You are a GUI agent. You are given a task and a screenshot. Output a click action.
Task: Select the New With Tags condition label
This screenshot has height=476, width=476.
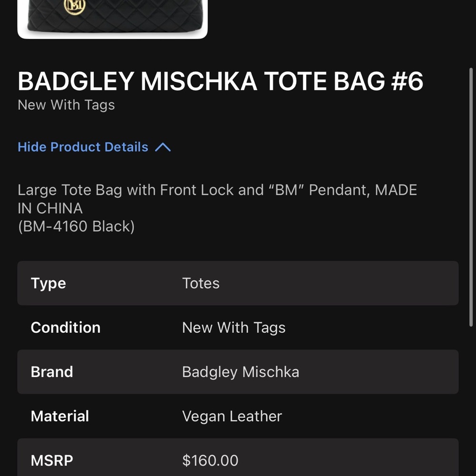click(x=66, y=105)
